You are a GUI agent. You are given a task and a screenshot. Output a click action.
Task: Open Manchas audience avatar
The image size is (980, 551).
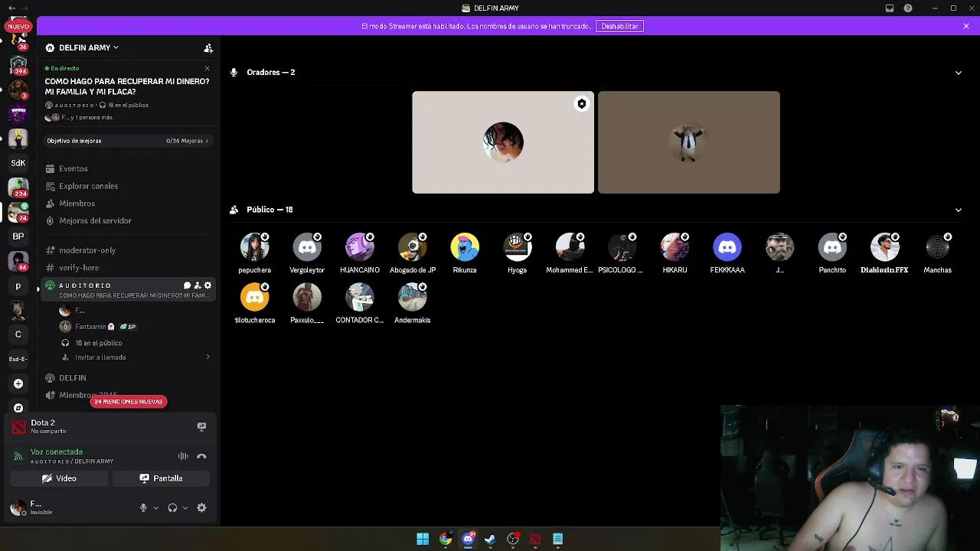938,247
